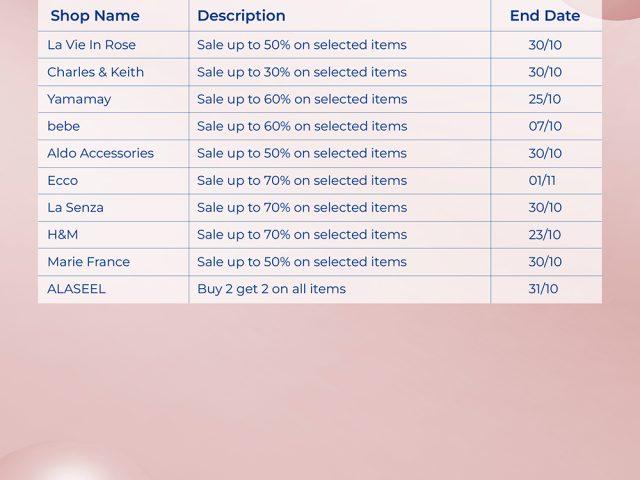The image size is (640, 480).
Task: Click the 31/10 end date cell
Action: pyautogui.click(x=545, y=288)
